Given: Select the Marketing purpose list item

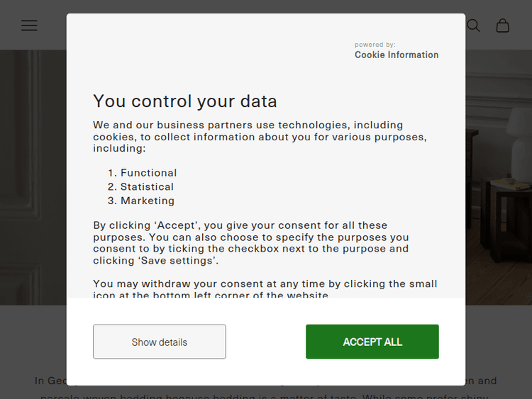Looking at the screenshot, I should click(x=147, y=201).
